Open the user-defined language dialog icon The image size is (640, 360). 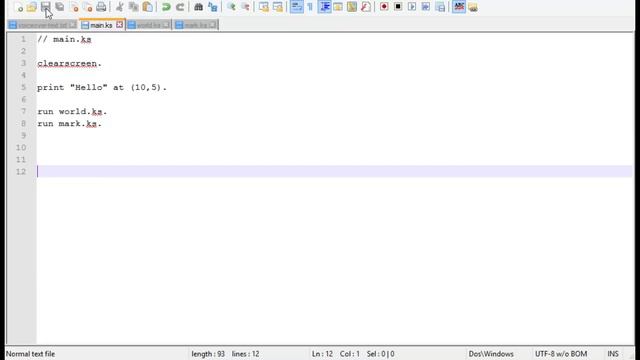pos(338,7)
